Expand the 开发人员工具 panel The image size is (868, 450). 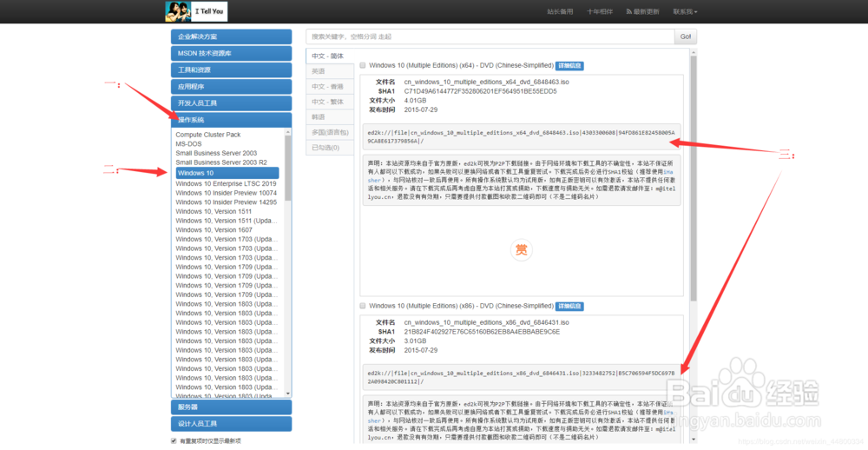click(x=232, y=103)
